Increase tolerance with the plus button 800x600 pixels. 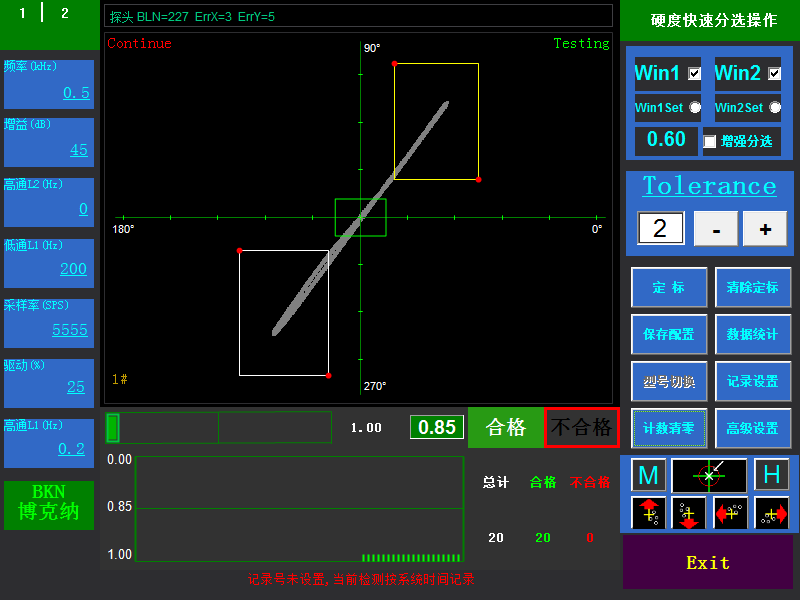765,229
